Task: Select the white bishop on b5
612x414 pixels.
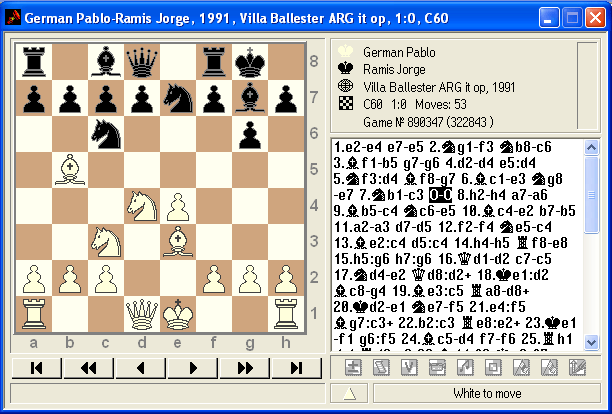Action: coord(70,170)
